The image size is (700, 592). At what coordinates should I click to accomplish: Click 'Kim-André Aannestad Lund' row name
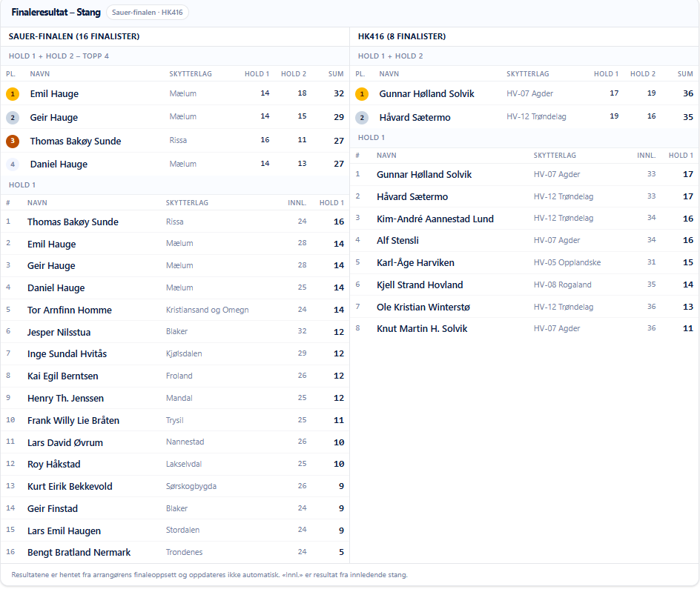pos(435,219)
